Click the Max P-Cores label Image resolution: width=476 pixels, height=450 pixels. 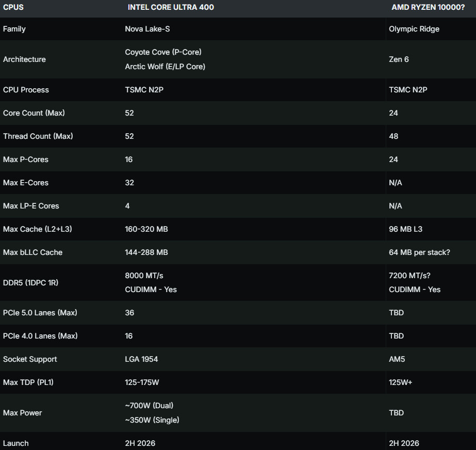point(25,159)
